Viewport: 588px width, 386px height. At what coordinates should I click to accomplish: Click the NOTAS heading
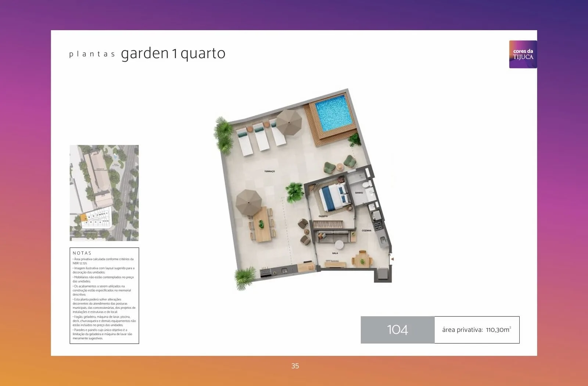82,253
